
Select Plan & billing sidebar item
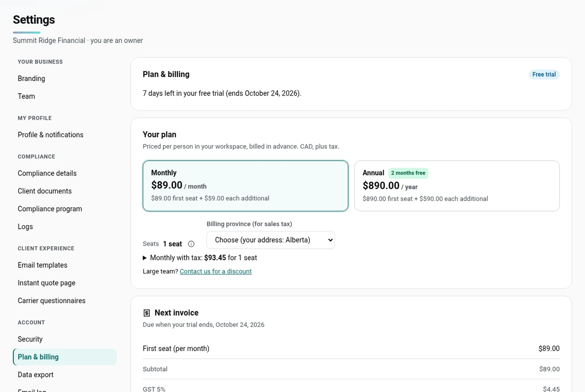pos(65,357)
